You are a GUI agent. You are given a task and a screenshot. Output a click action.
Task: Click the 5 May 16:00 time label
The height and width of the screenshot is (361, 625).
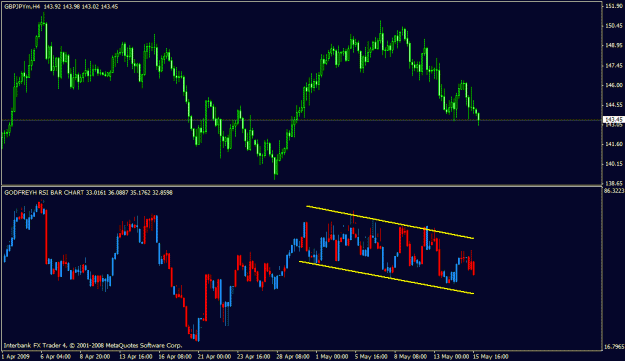tap(371, 356)
